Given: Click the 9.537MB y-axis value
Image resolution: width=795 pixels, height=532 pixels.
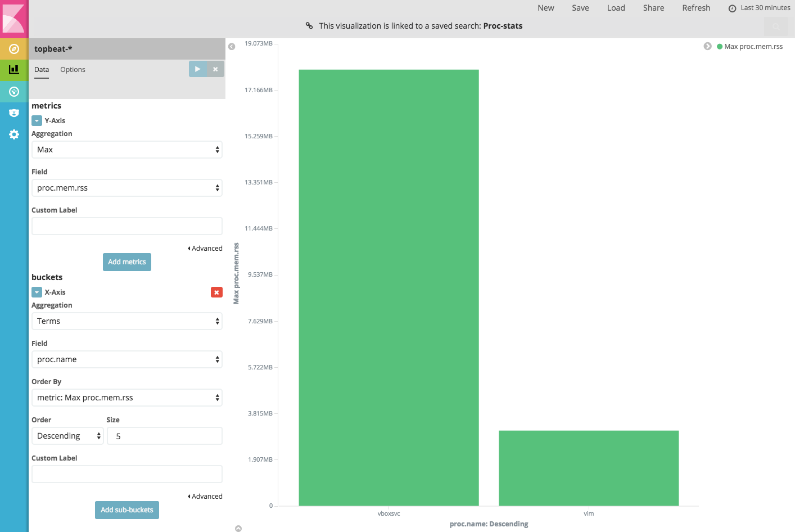Looking at the screenshot, I should click(260, 274).
